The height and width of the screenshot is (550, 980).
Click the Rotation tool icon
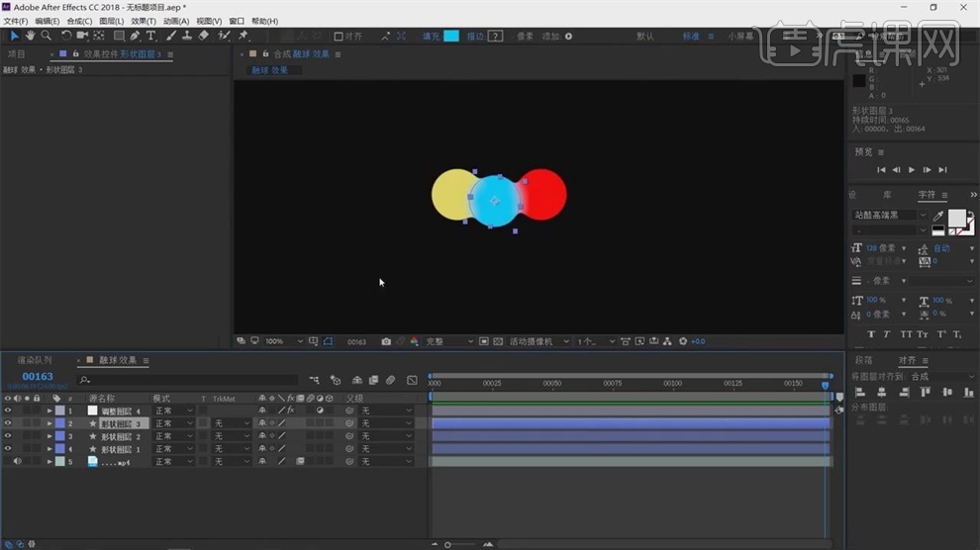(x=65, y=36)
